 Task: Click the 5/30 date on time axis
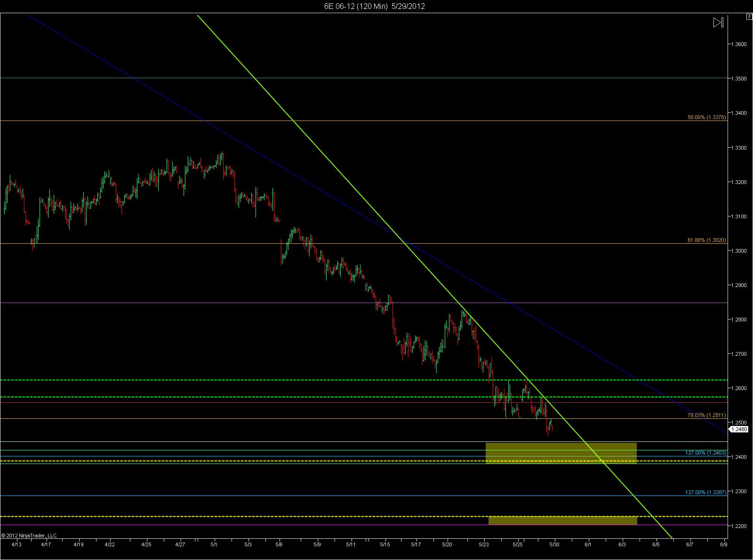[x=554, y=544]
